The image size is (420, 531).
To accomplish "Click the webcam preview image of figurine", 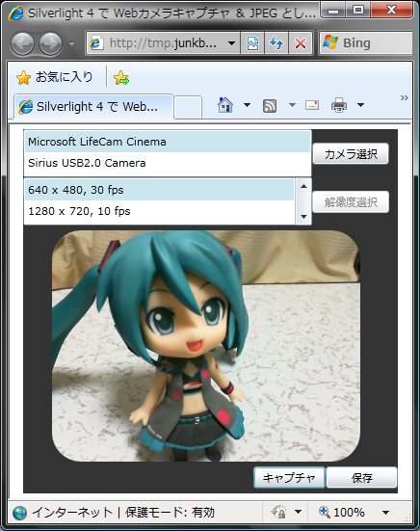I will pyautogui.click(x=206, y=346).
